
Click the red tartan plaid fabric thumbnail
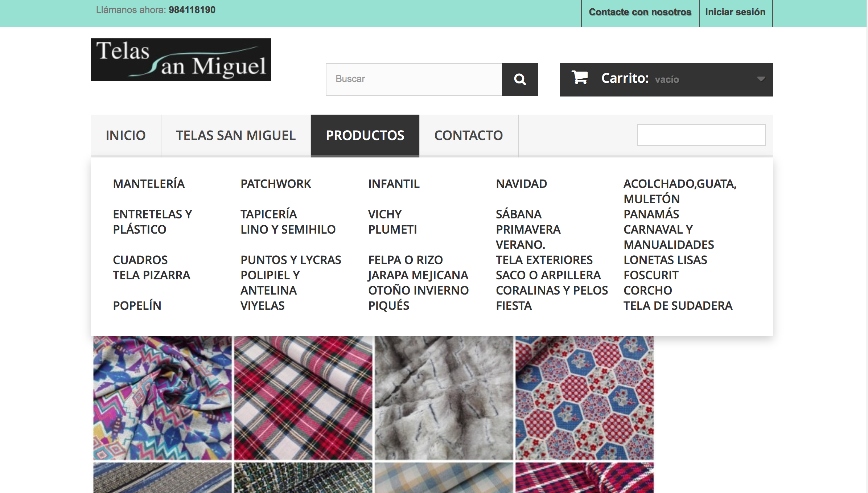click(x=303, y=398)
